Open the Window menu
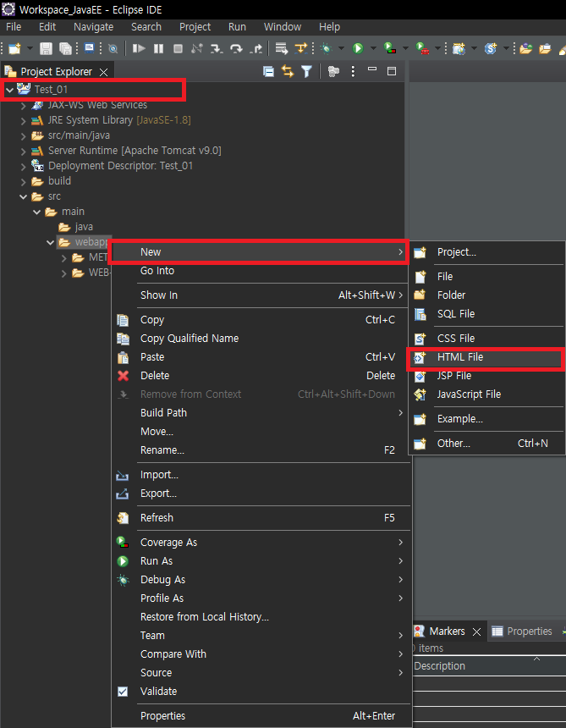Viewport: 566px width, 728px height. 283,27
